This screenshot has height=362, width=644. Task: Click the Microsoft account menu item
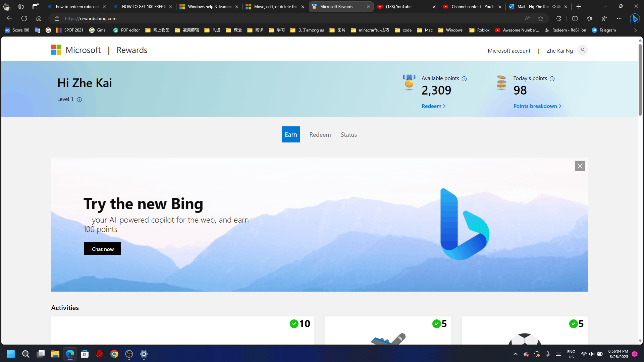509,50
